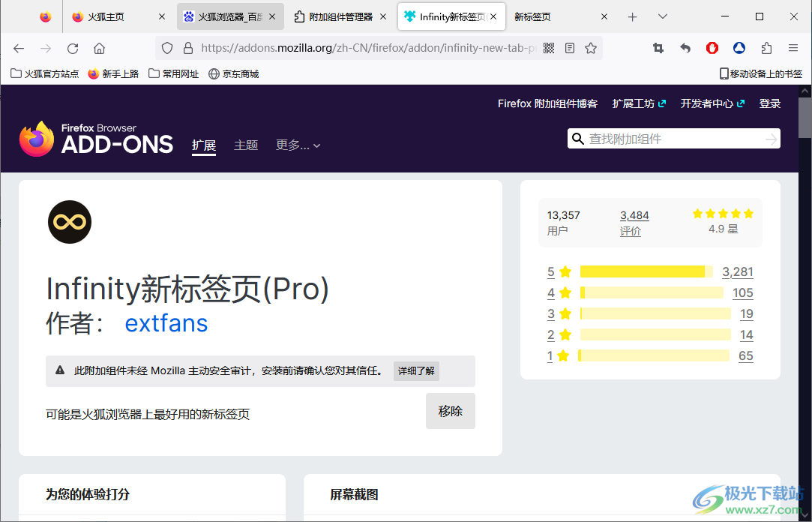The image size is (812, 522).
Task: Click the 详细了解 button in warning
Action: pyautogui.click(x=416, y=370)
